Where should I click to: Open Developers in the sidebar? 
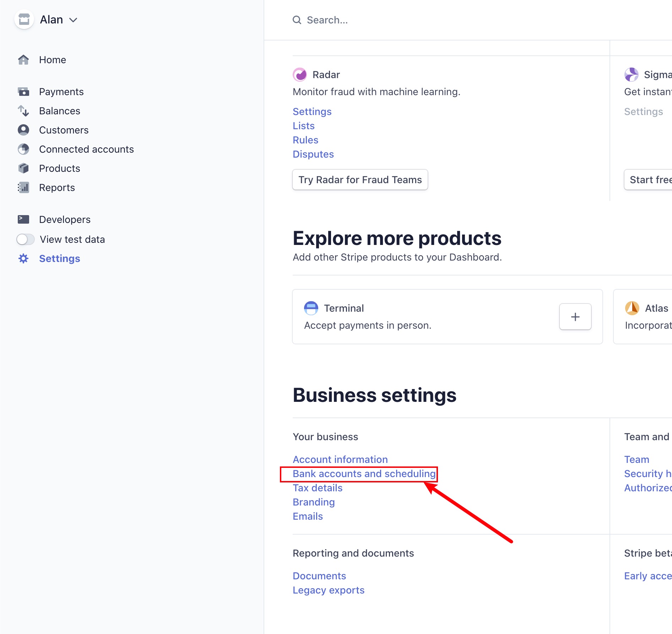click(65, 219)
